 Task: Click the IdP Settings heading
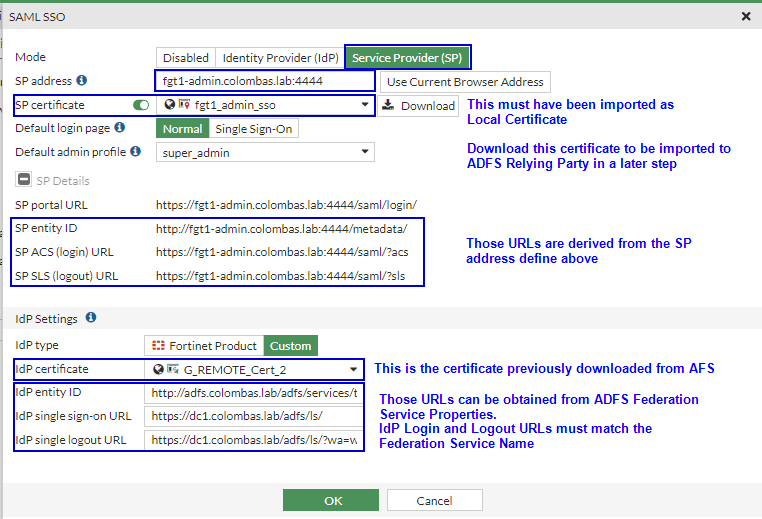coord(46,319)
